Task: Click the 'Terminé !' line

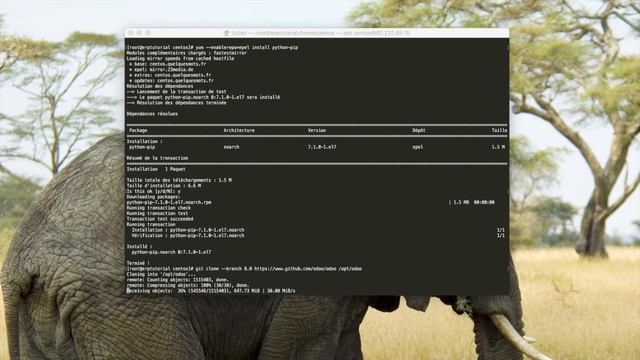Action: [138, 263]
